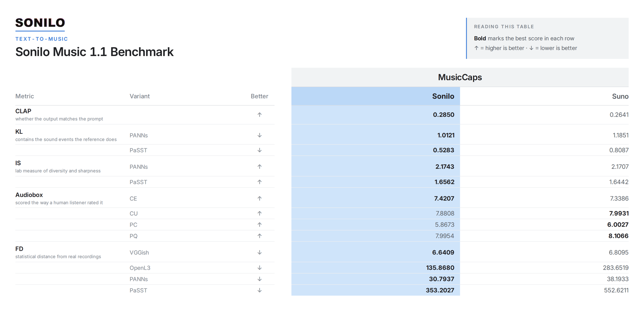
Task: Click Suno bold value 8.1066
Action: coord(619,236)
